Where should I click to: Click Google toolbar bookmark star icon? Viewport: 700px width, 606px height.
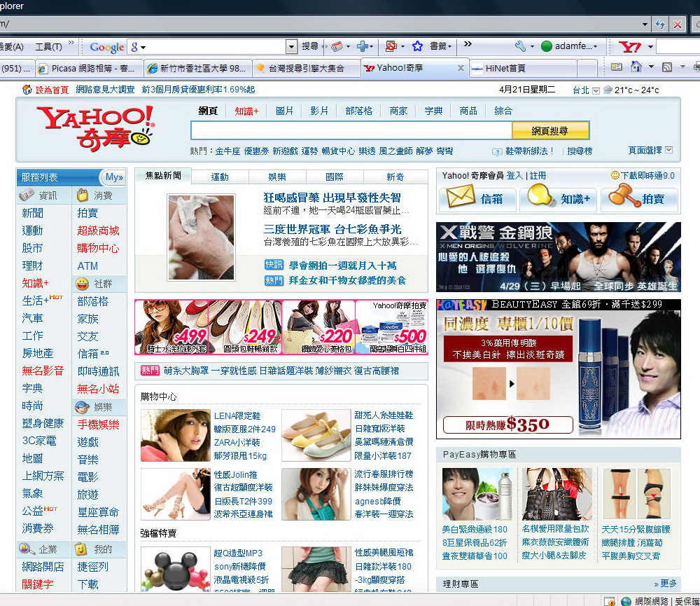[x=417, y=46]
